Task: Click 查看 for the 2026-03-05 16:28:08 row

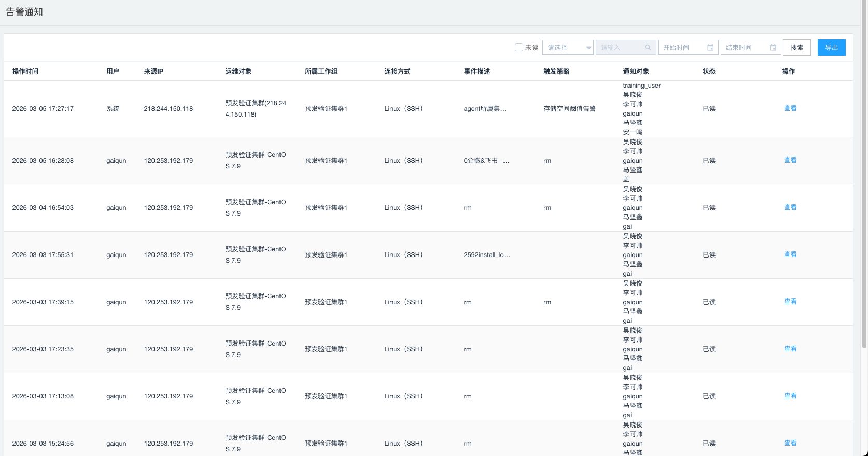Action: pyautogui.click(x=790, y=160)
